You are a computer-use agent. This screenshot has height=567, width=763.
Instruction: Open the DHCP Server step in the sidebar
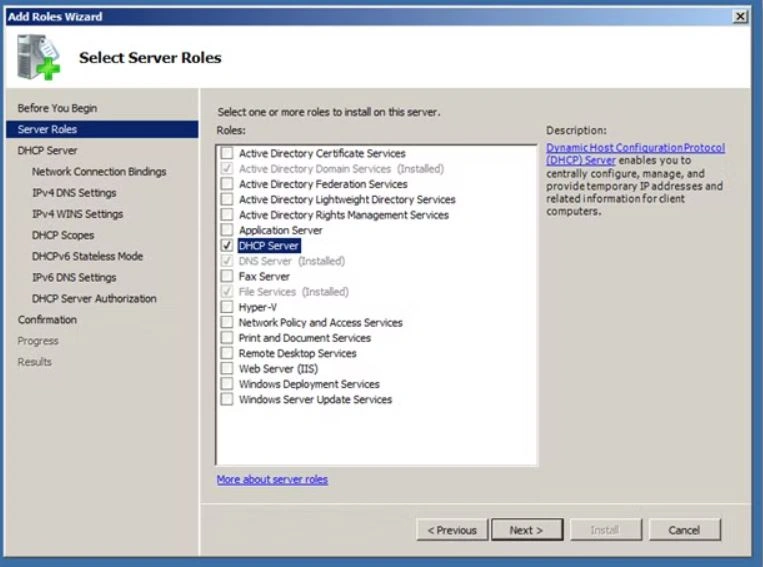(x=47, y=150)
